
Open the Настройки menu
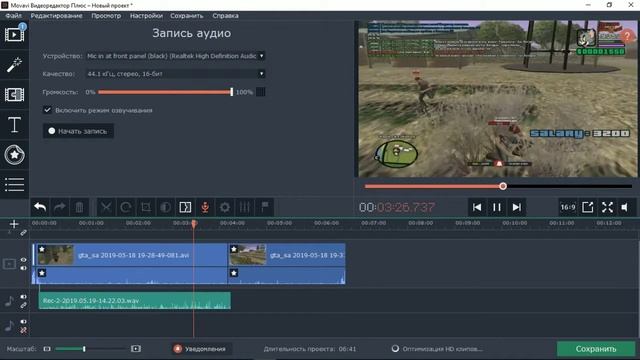[146, 16]
